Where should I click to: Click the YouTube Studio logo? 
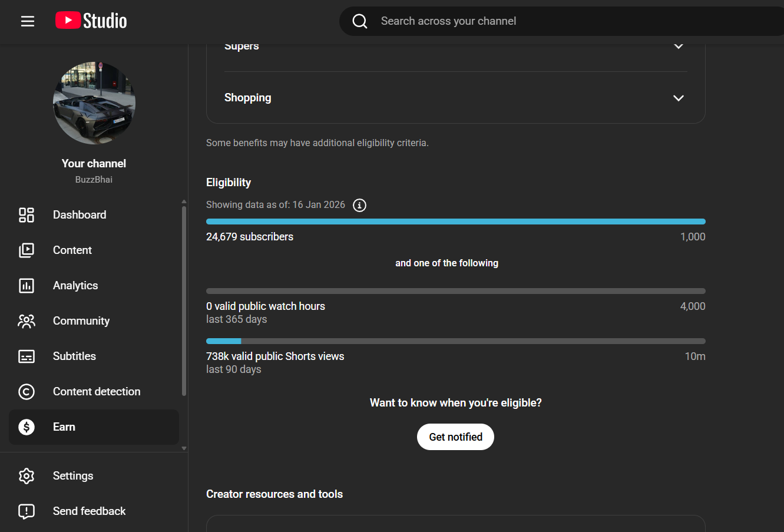(91, 21)
